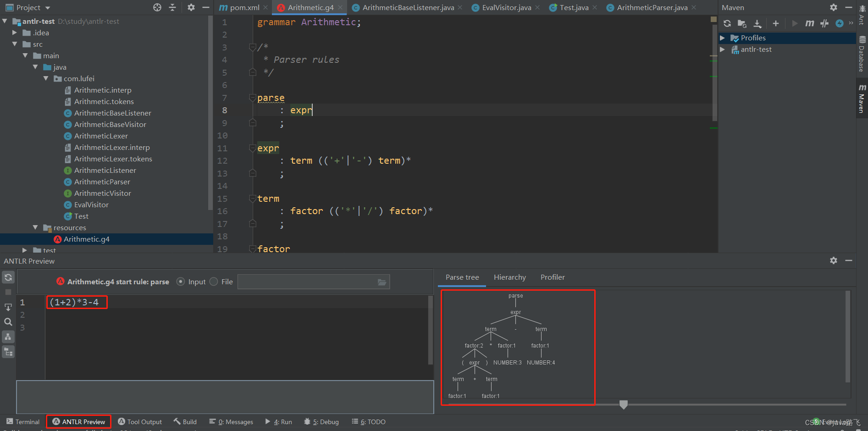Click Maven download sources icon
This screenshot has width=868, height=431.
click(757, 23)
